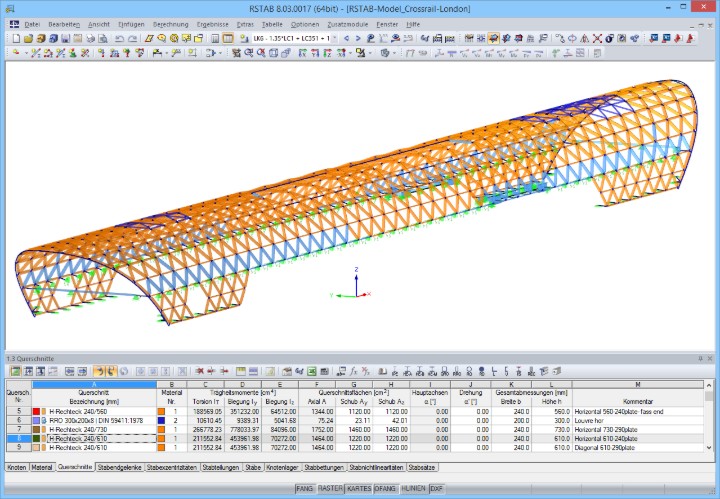Click the blue rotate icon in the top toolbar
The width and height of the screenshot is (720, 499).
pyautogui.click(x=572, y=39)
